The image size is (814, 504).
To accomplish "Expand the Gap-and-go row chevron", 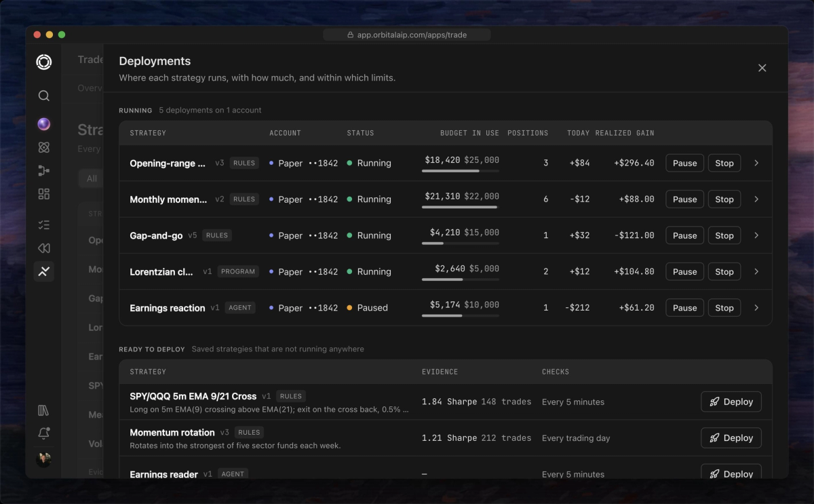I will [756, 235].
